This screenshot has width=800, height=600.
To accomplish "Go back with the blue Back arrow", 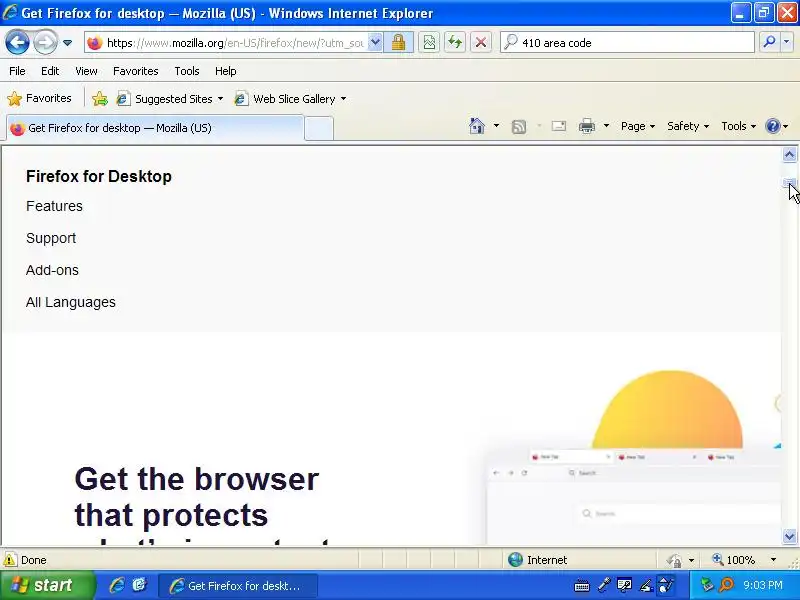I will pyautogui.click(x=17, y=42).
